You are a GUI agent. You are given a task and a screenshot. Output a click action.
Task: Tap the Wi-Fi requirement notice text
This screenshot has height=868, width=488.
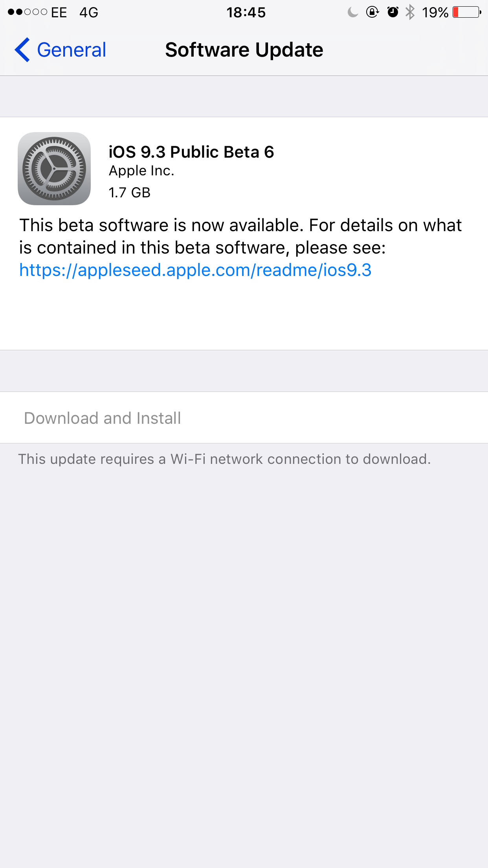224,459
